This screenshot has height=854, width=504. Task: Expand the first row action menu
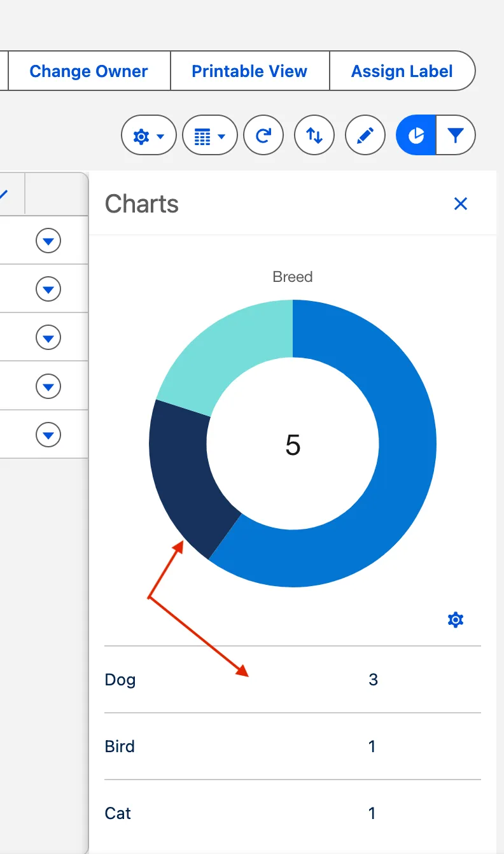(x=49, y=241)
